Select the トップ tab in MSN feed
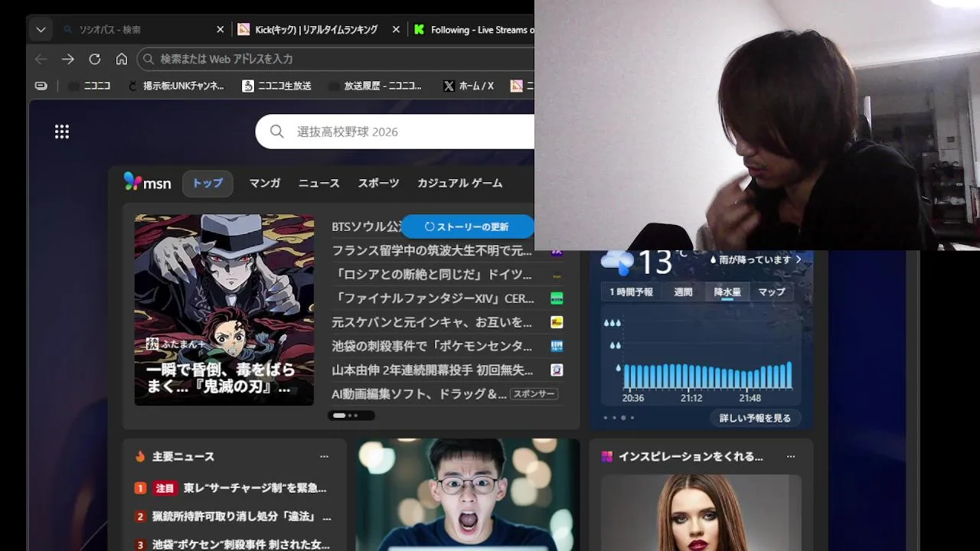 coord(207,184)
